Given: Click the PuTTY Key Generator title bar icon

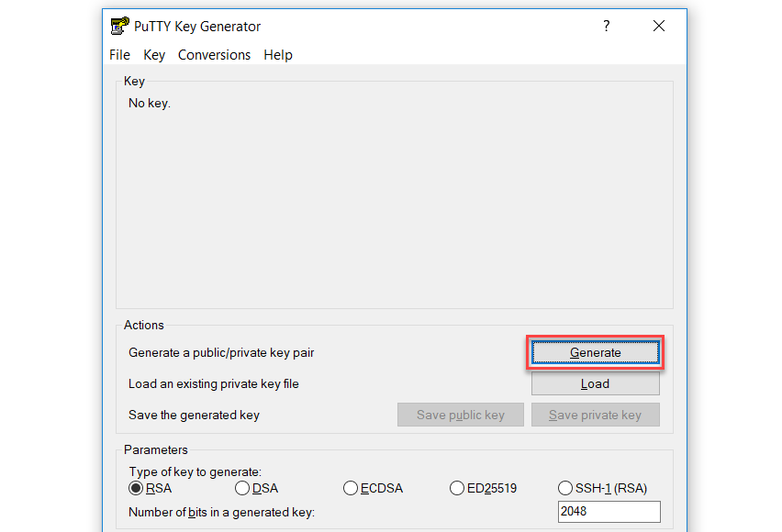Looking at the screenshot, I should coord(119,26).
